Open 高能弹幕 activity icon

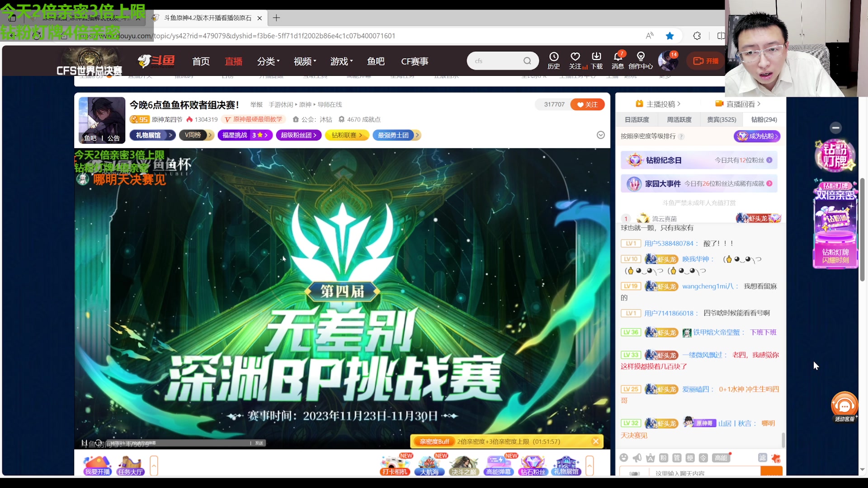click(498, 465)
